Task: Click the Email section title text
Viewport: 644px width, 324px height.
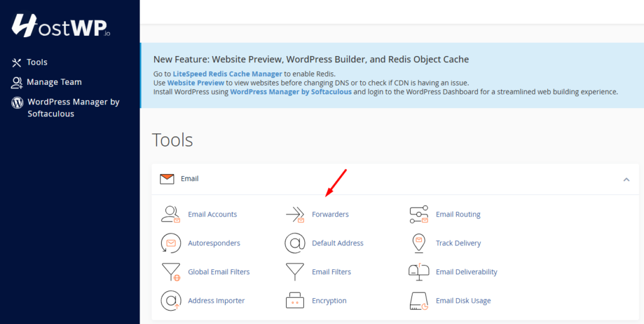Action: (x=190, y=179)
